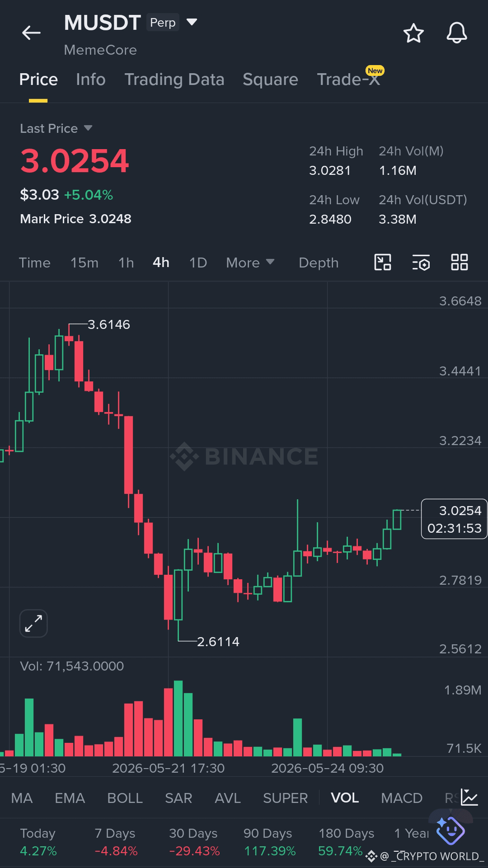
Task: Tap the Perp badge label
Action: (163, 22)
